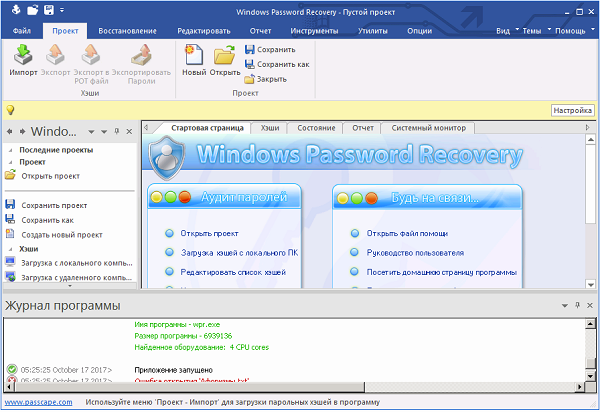Close the Журнал программы panel
The width and height of the screenshot is (600, 412).
(590, 305)
